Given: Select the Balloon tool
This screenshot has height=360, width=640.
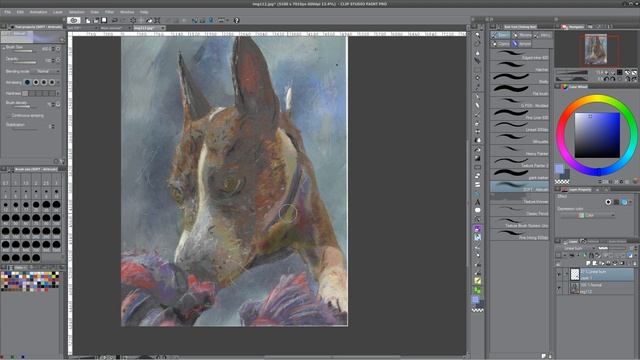Looking at the screenshot, I should [x=478, y=211].
